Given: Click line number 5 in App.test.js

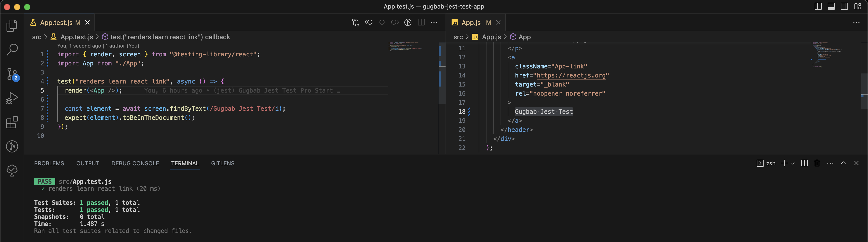Looking at the screenshot, I should [42, 91].
